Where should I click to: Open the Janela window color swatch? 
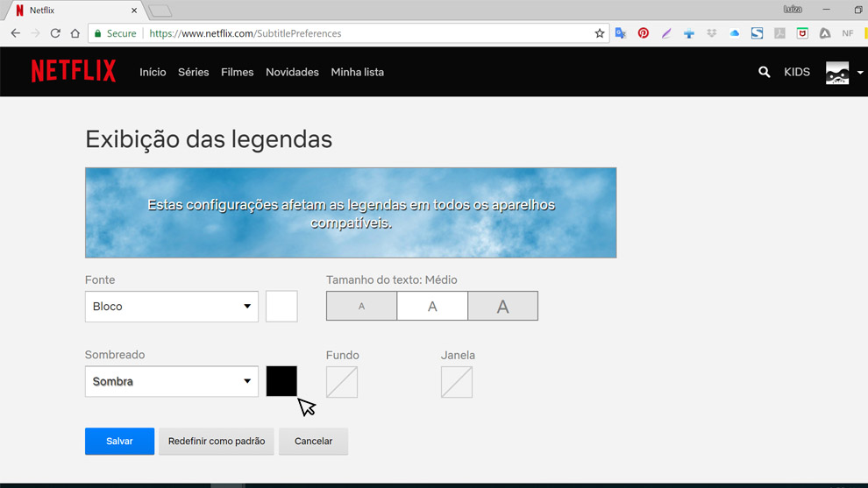pos(457,382)
